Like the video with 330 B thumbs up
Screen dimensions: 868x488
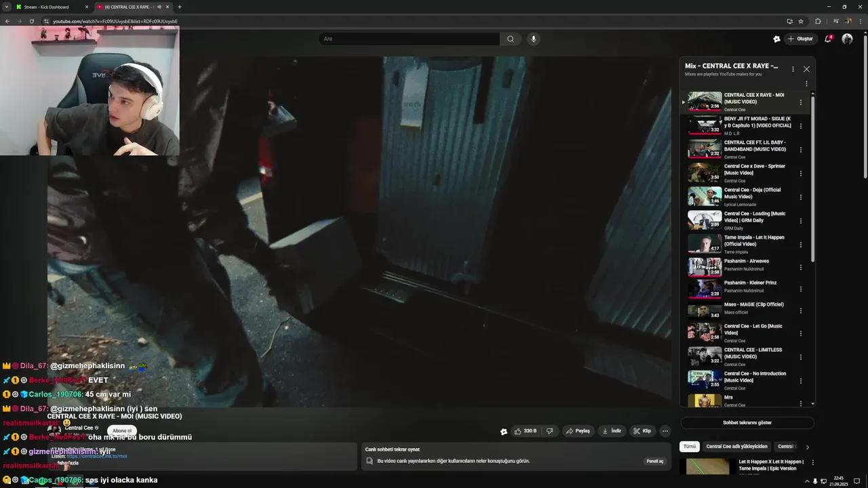click(526, 431)
